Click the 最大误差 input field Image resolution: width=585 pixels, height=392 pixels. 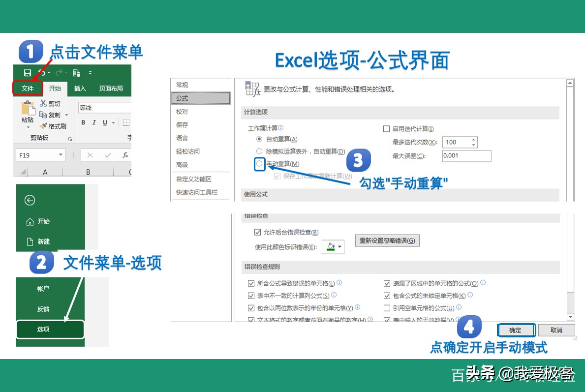pos(467,156)
